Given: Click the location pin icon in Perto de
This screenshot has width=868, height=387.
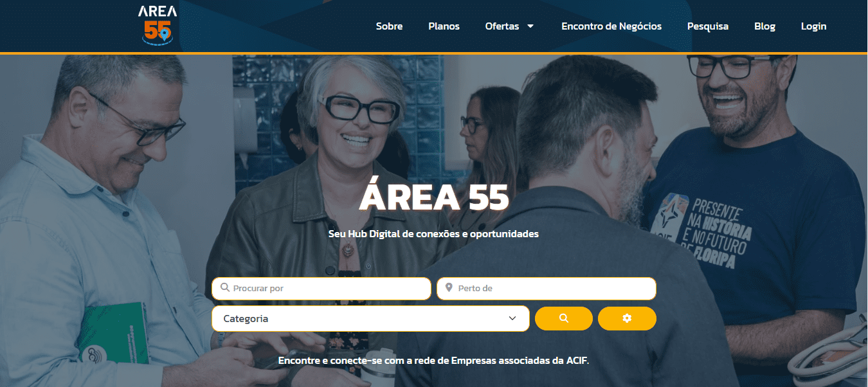Looking at the screenshot, I should click(449, 288).
